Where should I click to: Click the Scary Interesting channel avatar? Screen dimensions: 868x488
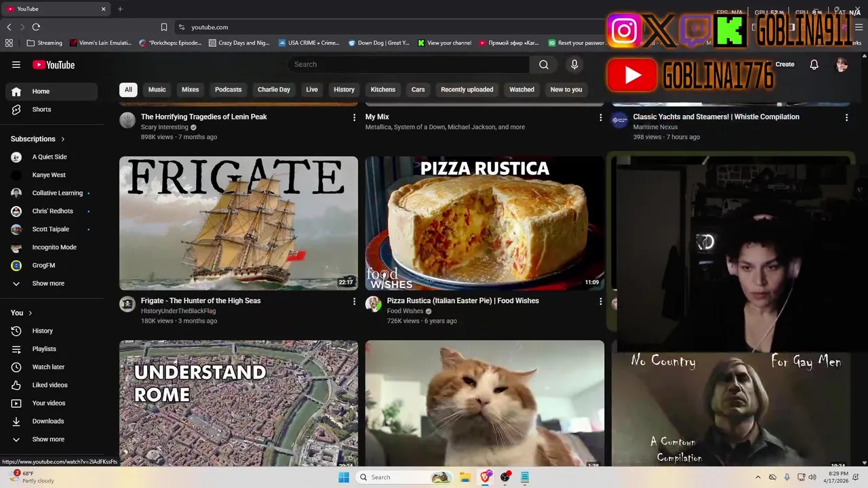pos(127,121)
